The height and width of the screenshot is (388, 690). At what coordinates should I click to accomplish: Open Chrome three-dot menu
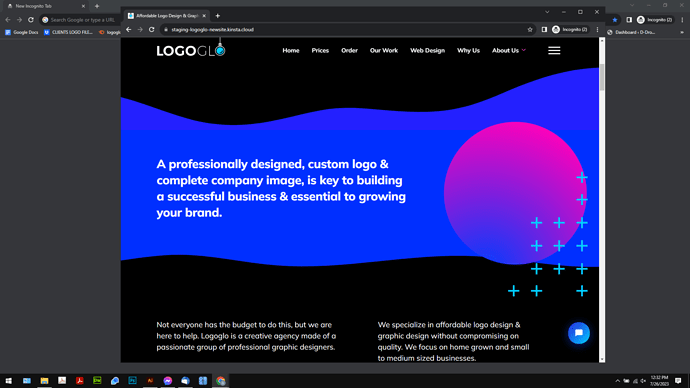pos(597,29)
